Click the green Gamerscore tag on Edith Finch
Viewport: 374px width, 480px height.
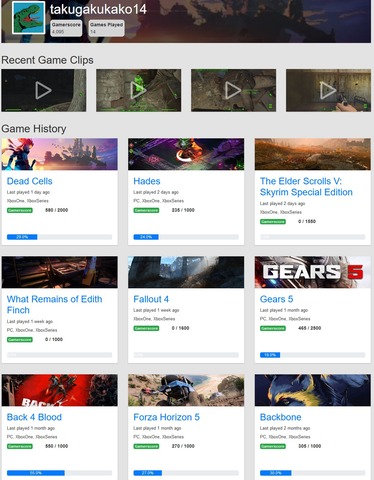pos(20,340)
